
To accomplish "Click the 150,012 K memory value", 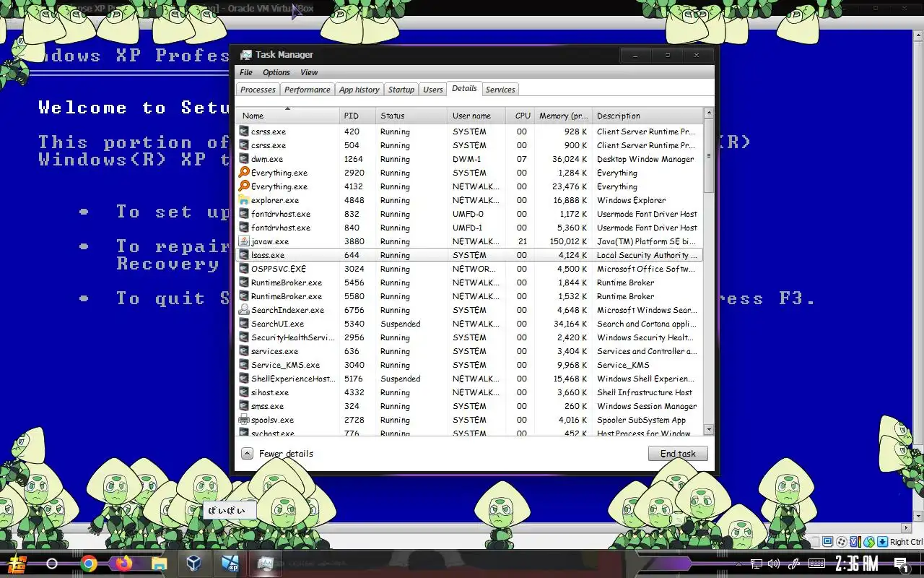I will [x=569, y=241].
